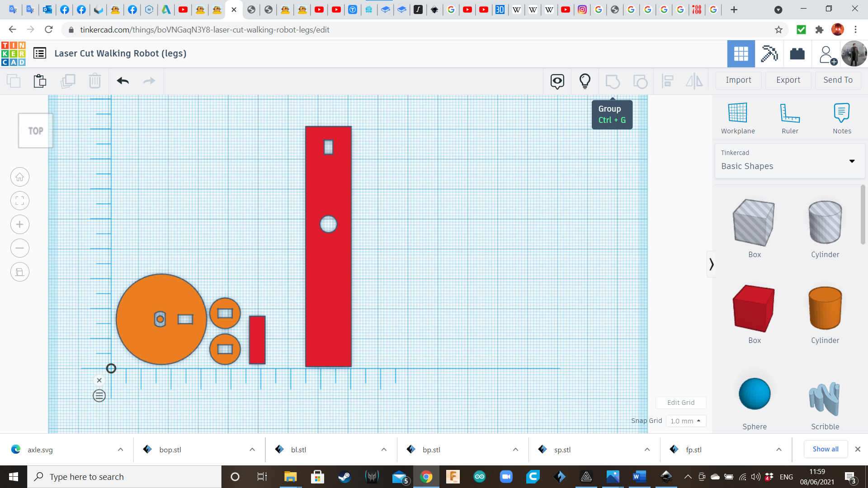This screenshot has height=488, width=868.
Task: Expand the Basic Shapes dropdown
Action: pyautogui.click(x=852, y=161)
